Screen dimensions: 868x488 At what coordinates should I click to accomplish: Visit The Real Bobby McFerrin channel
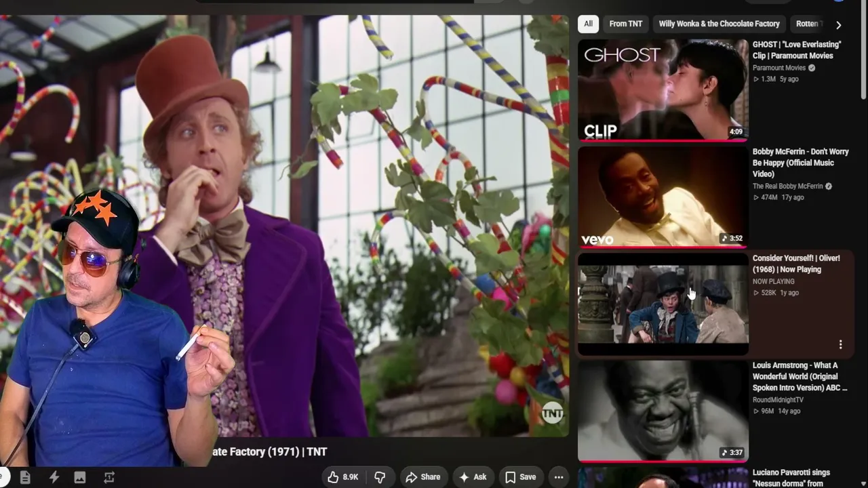pos(787,186)
